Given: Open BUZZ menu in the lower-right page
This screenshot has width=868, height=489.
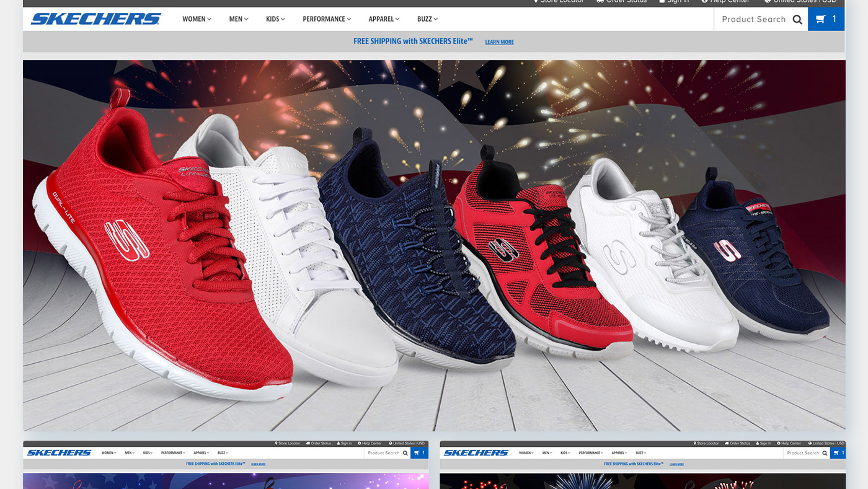Looking at the screenshot, I should tap(641, 453).
